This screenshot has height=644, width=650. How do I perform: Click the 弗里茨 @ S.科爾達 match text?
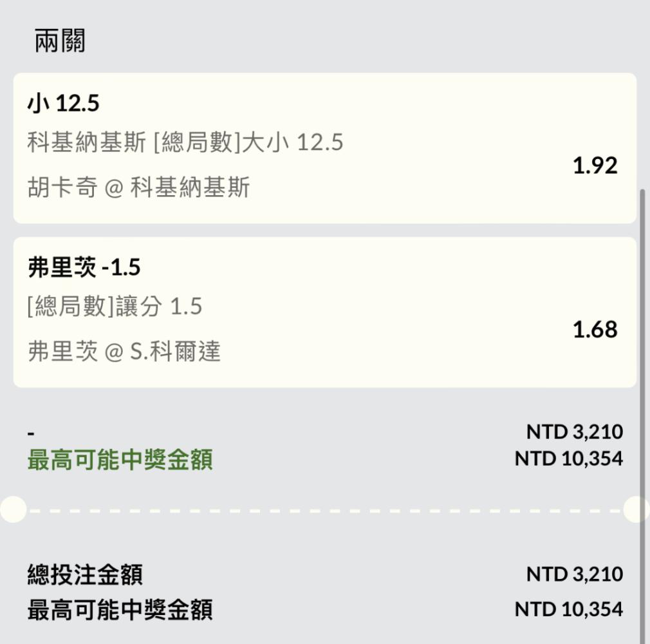click(124, 351)
